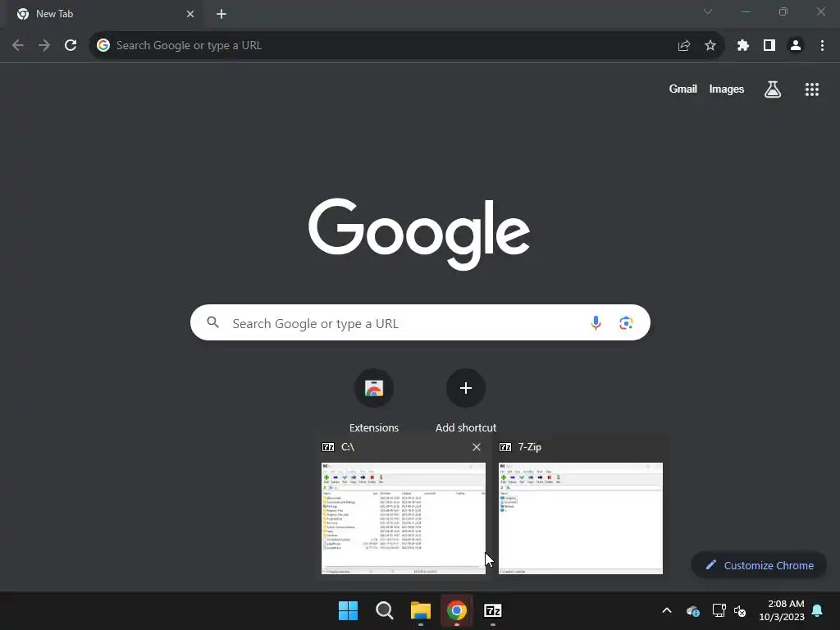Bookmark this tab with the star icon
The height and width of the screenshot is (630, 840).
710,46
